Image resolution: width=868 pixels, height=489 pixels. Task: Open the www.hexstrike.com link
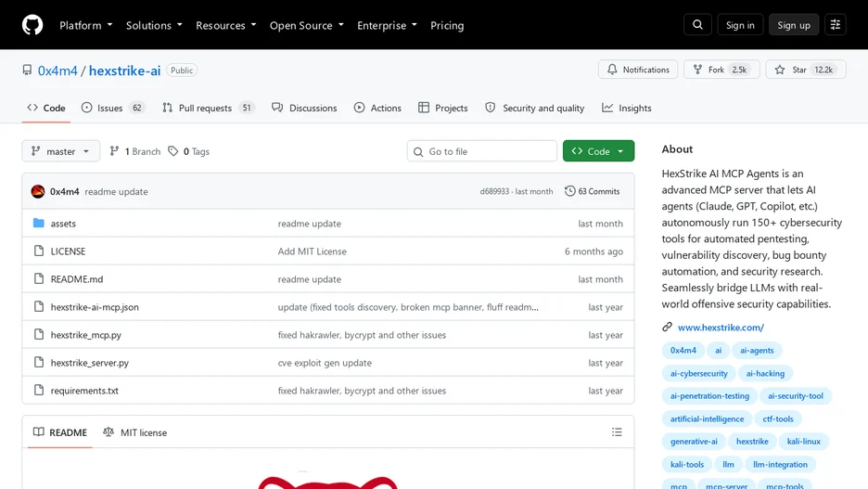(721, 328)
